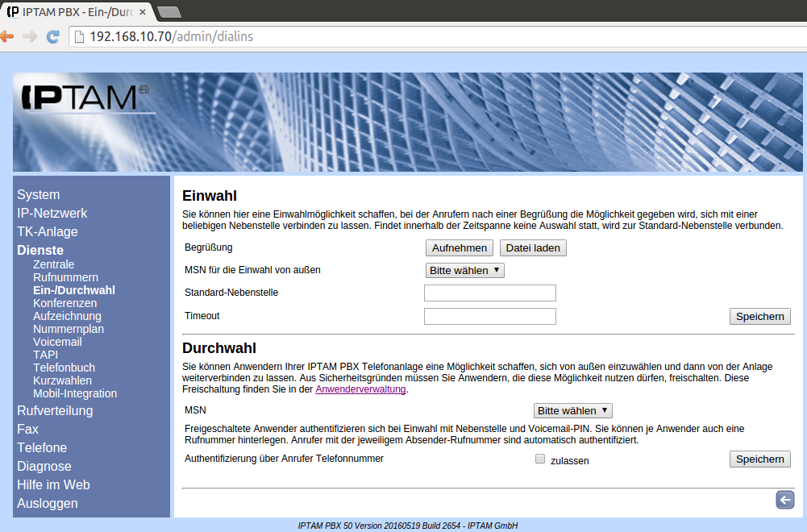Open the Rufverteilung menu section

point(55,410)
